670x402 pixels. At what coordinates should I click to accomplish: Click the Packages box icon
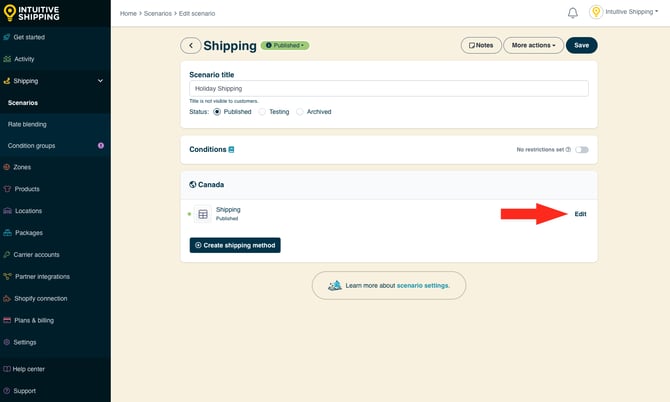tap(7, 233)
